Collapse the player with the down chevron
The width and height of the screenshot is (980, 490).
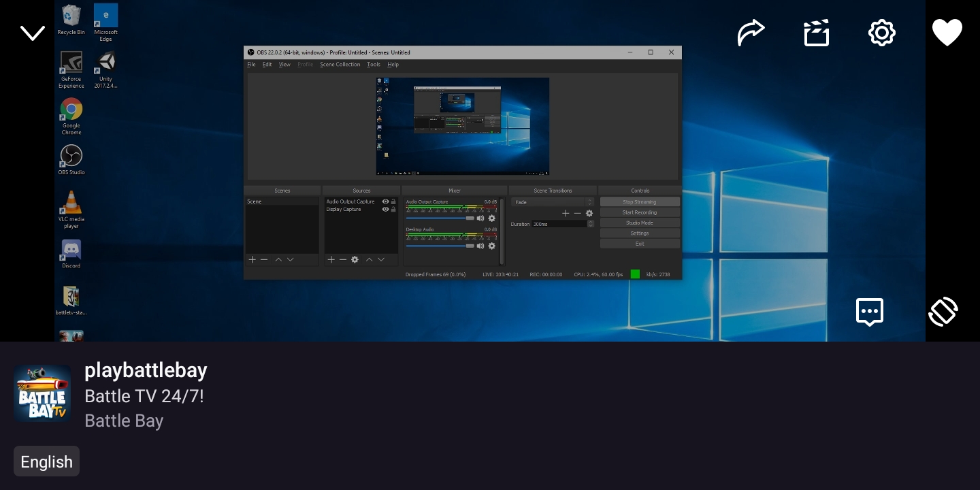tap(33, 33)
